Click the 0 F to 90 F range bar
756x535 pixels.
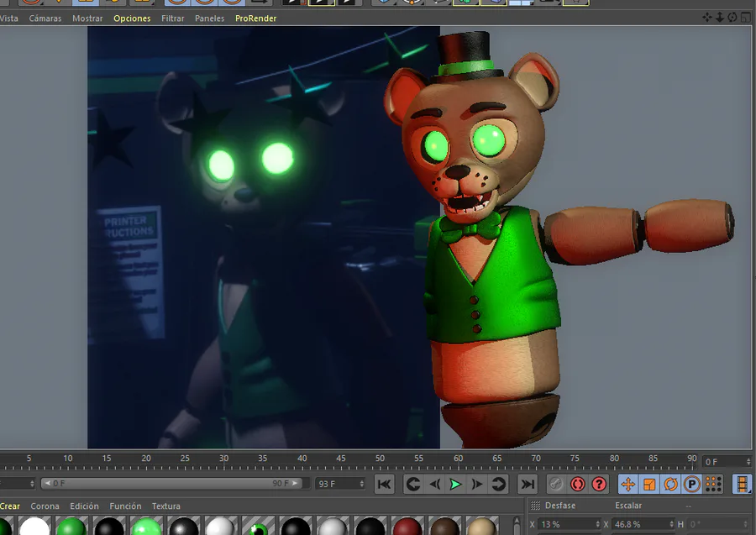coord(171,483)
